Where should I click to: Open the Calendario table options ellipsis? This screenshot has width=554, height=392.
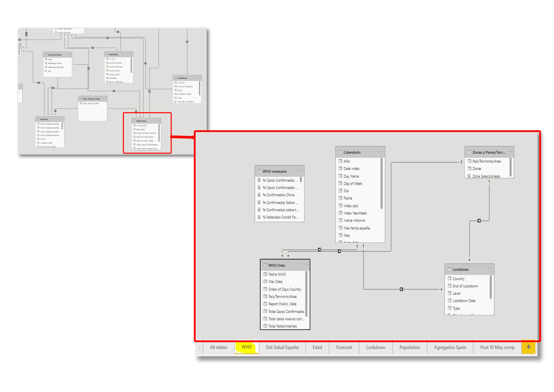pyautogui.click(x=381, y=151)
